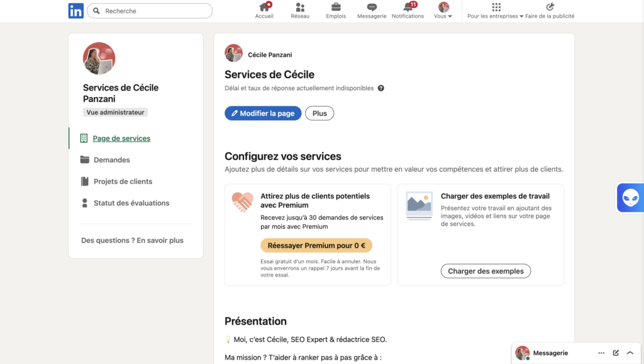Click the Projets de clients book icon
Screen dimensions: 644x364
pos(85,181)
